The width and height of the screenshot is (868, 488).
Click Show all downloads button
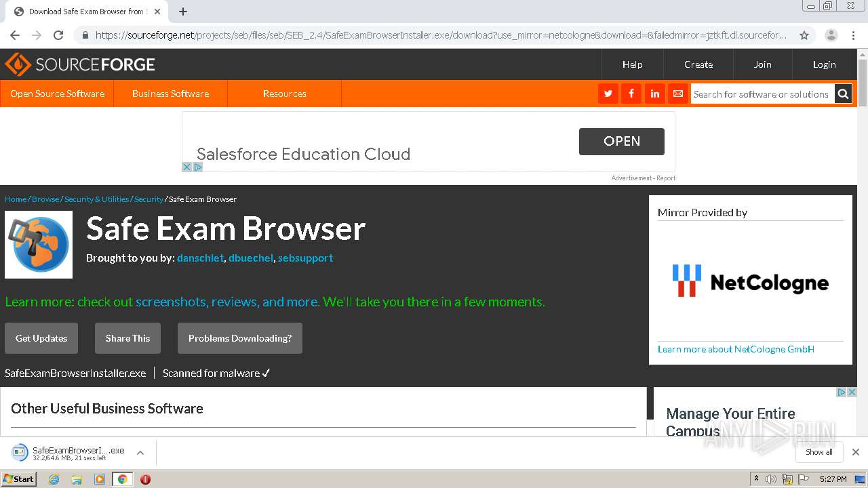tap(819, 452)
